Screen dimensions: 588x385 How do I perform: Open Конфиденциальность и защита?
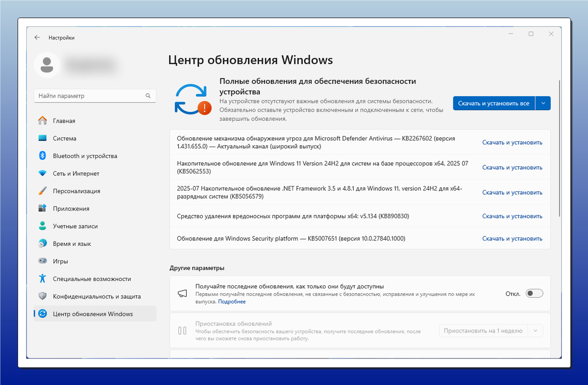[x=95, y=296]
